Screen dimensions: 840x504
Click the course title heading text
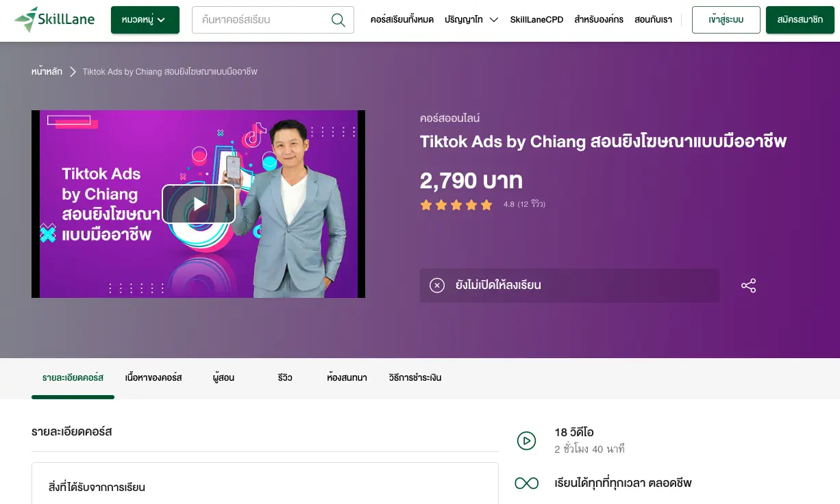[x=603, y=142]
